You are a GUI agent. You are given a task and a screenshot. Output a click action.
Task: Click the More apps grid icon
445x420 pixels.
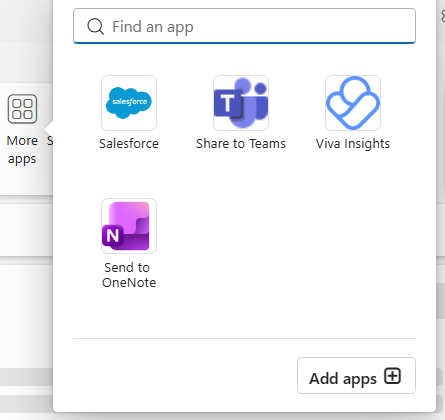coord(22,109)
